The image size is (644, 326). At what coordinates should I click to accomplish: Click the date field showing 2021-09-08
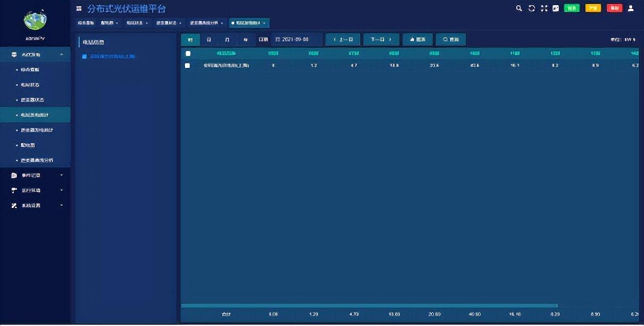[x=297, y=40]
